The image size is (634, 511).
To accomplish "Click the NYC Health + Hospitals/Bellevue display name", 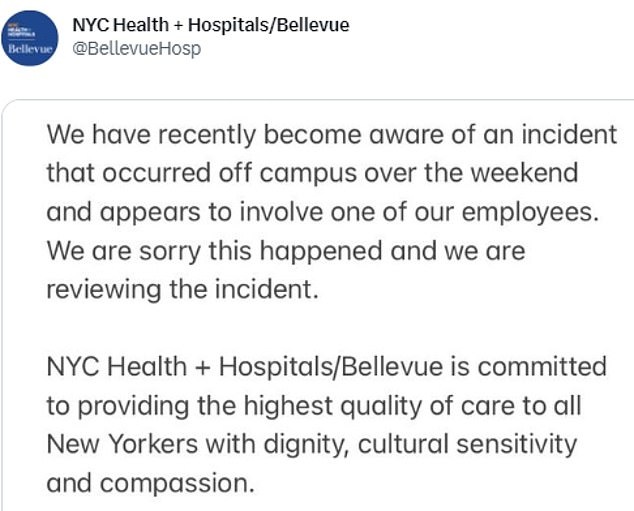I will tap(211, 25).
